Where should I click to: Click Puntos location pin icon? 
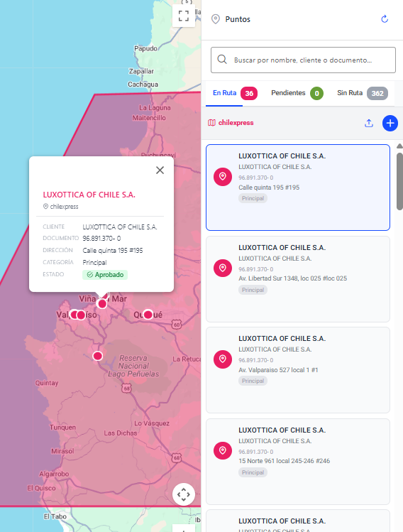(x=216, y=19)
